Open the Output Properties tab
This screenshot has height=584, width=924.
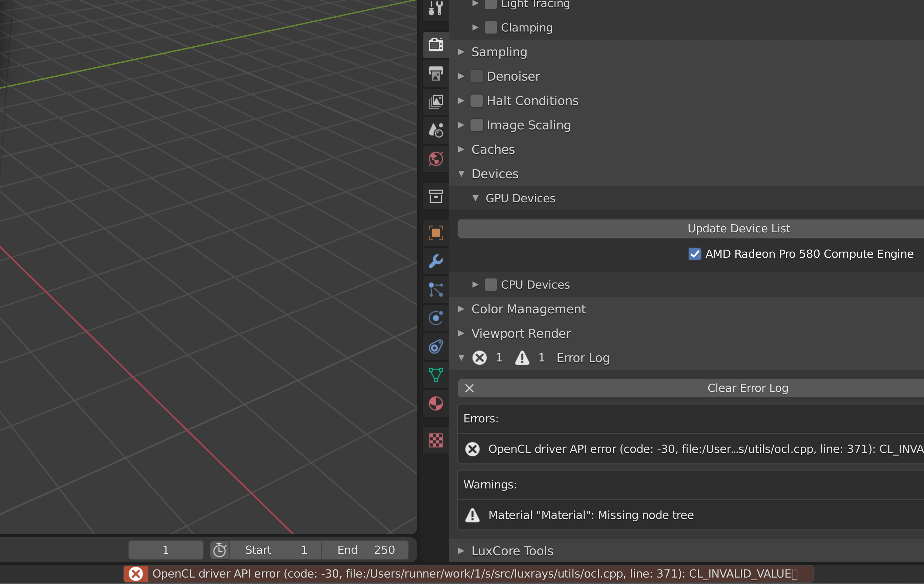click(x=436, y=74)
